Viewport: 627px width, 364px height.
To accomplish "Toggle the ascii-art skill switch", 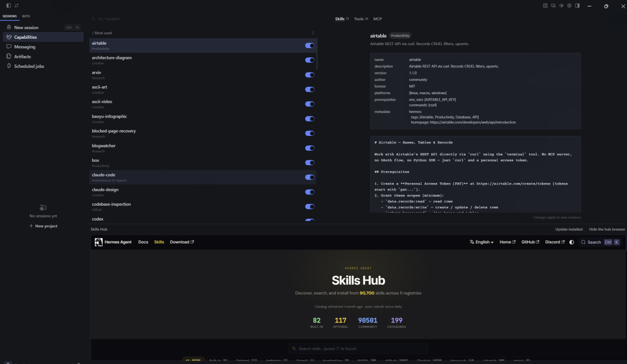I will (x=310, y=89).
